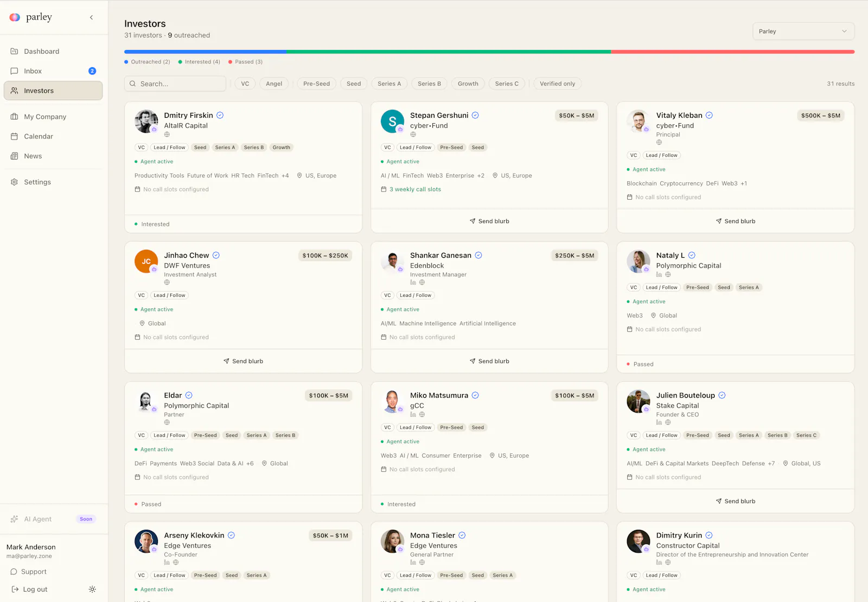Toggle the Pre-Seed filter chip
Viewport: 868px width, 602px height.
[x=316, y=84]
